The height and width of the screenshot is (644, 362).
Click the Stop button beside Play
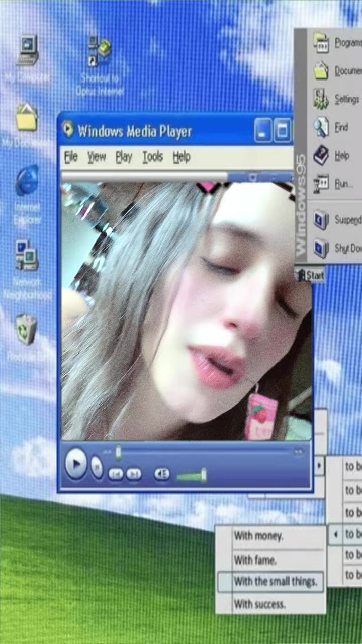(x=98, y=467)
